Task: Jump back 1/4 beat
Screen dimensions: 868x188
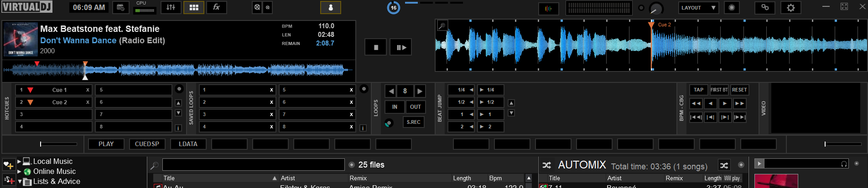Action: tap(461, 90)
